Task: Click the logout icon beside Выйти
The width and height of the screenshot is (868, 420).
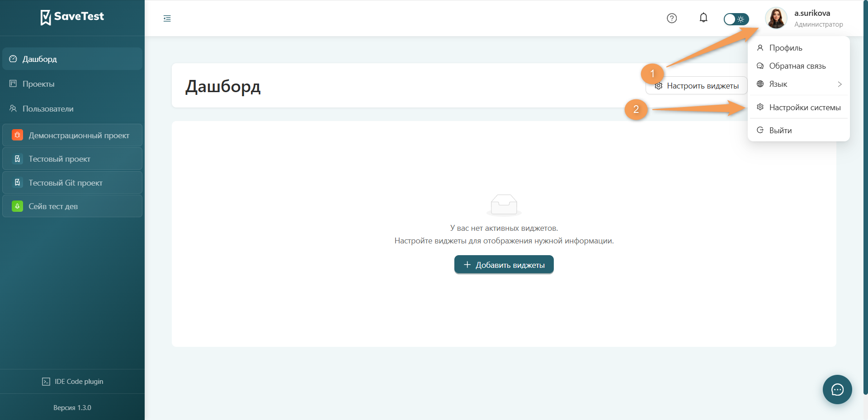Action: point(760,130)
